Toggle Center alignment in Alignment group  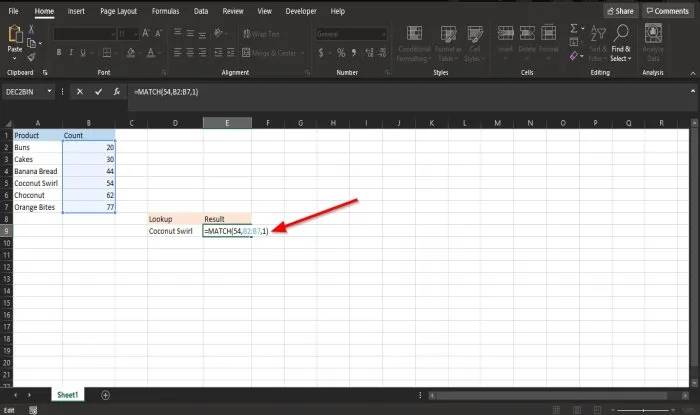tap(190, 53)
